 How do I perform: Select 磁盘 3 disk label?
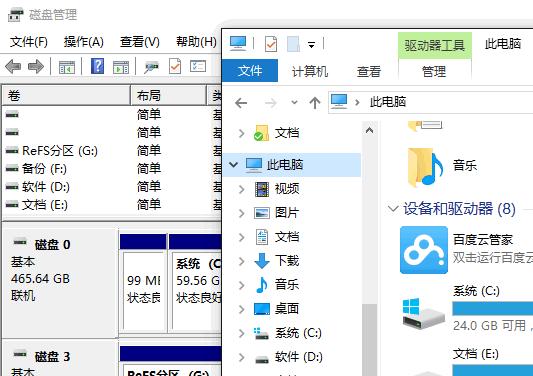coord(52,356)
